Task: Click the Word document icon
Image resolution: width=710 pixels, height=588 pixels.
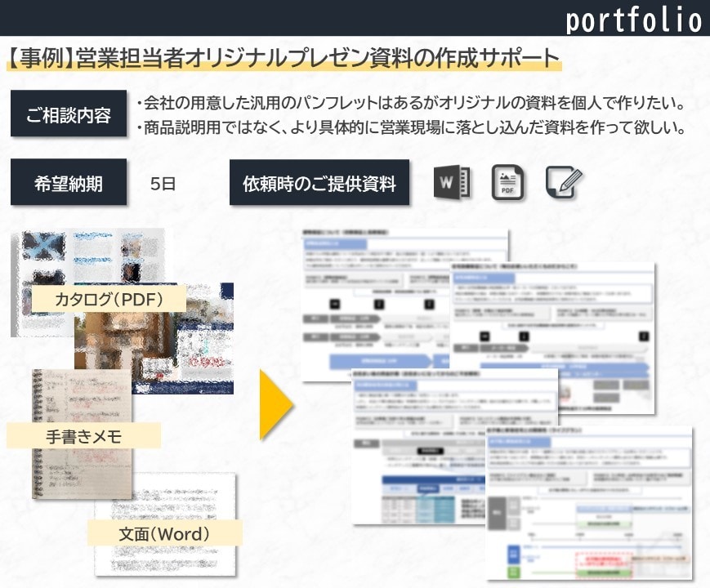Action: click(452, 182)
